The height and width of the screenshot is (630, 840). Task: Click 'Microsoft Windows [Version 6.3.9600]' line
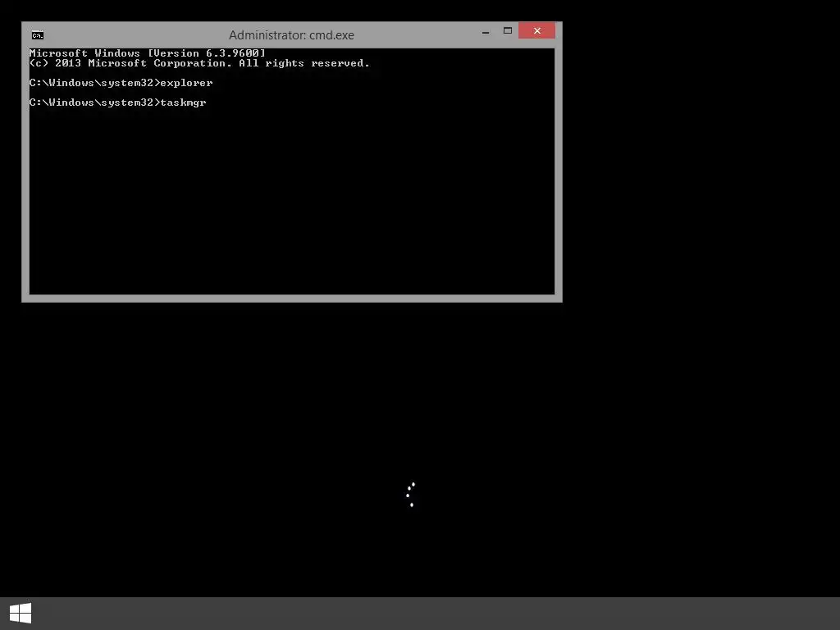click(148, 53)
